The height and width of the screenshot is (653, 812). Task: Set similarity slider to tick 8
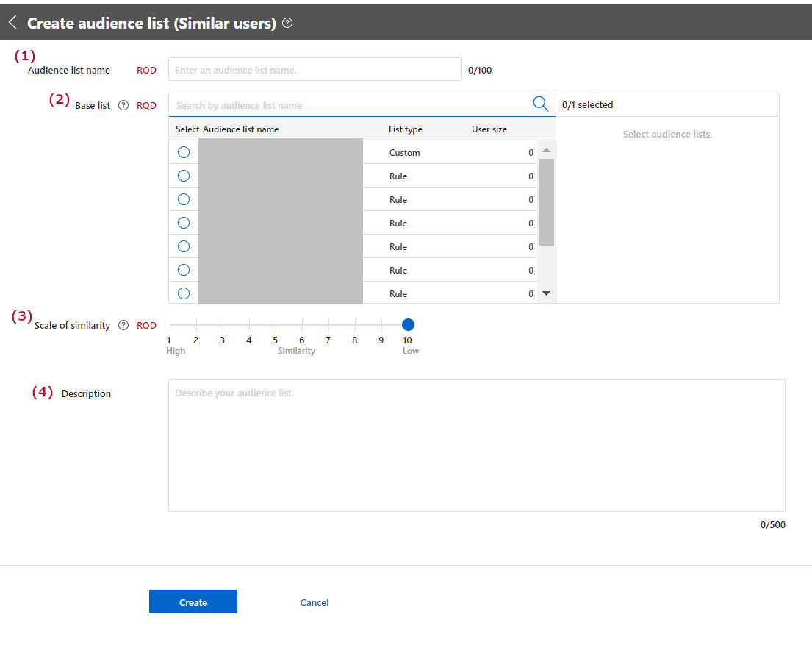click(355, 324)
